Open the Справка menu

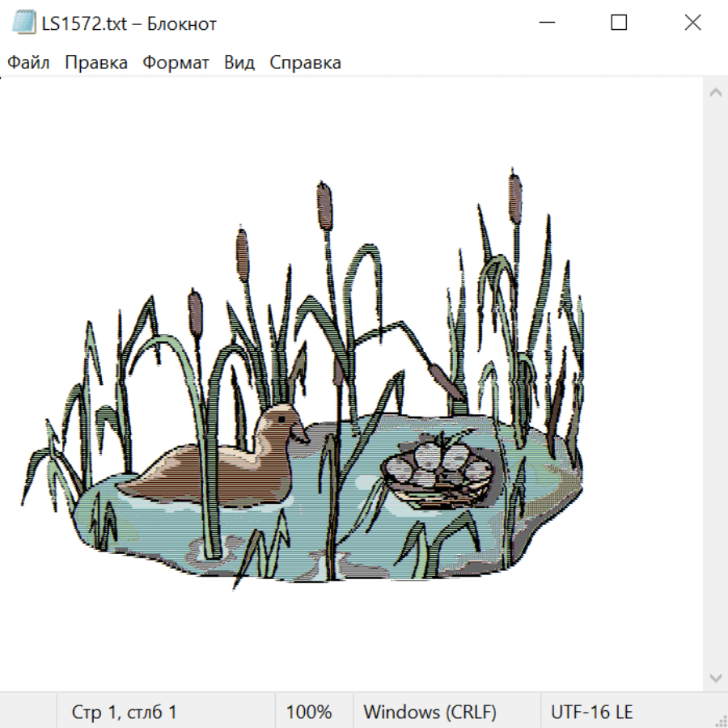(x=305, y=63)
